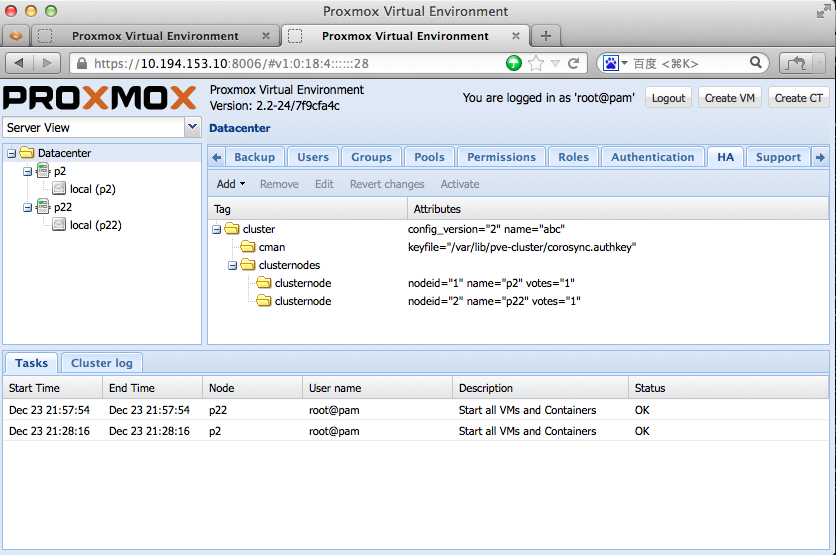Sort tasks by Start Time column header
Viewport: 836px width, 555px height.
click(x=52, y=388)
